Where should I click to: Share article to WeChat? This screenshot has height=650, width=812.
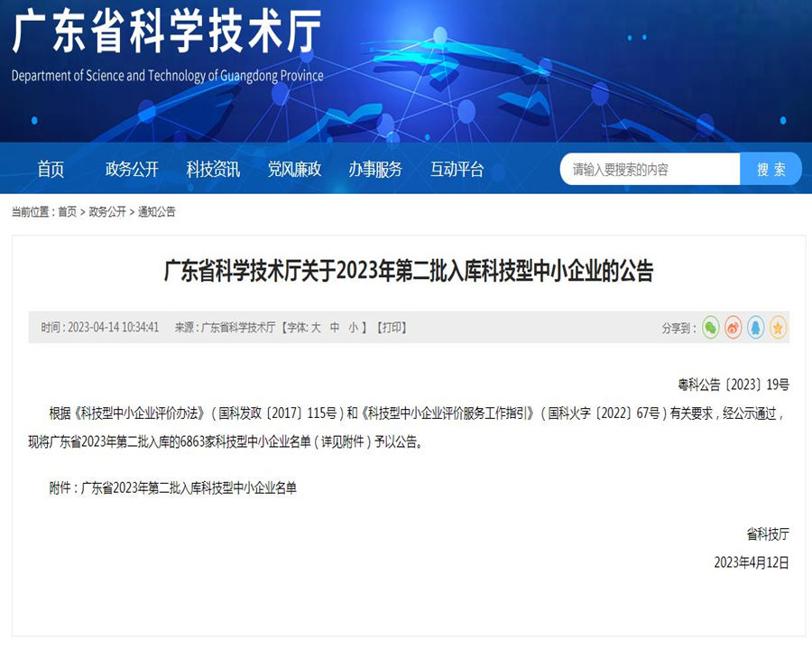710,328
